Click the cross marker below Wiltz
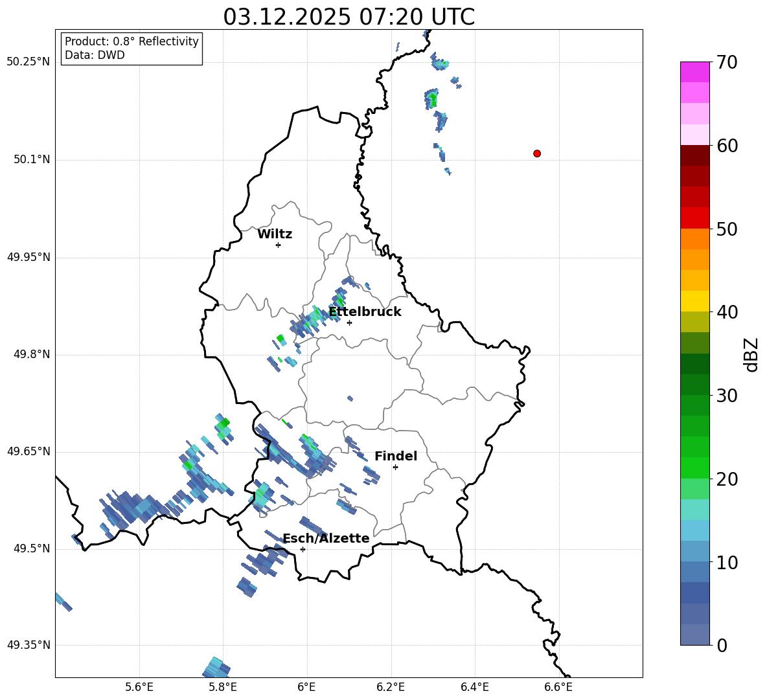 tap(279, 245)
